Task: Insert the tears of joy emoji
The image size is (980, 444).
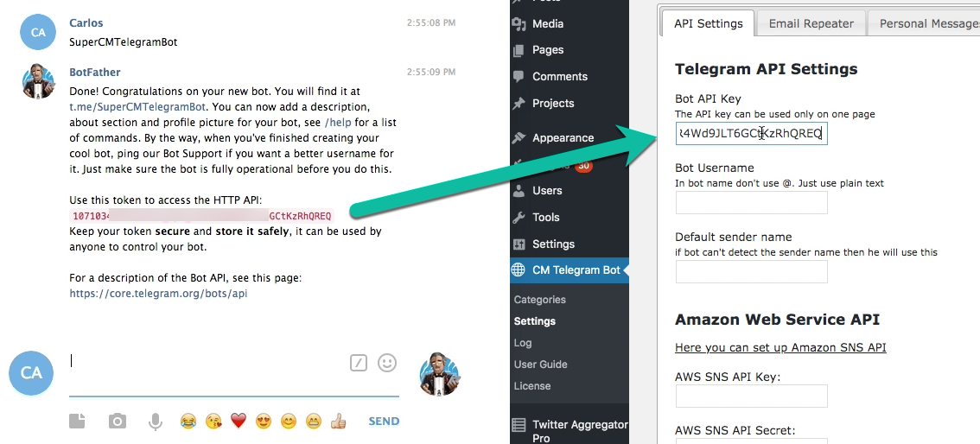Action: (x=188, y=422)
